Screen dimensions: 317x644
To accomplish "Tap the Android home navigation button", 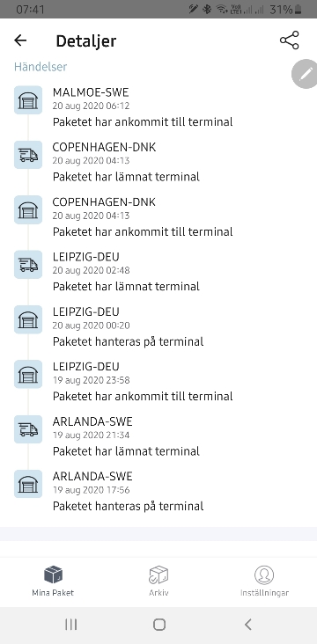I will tap(159, 625).
